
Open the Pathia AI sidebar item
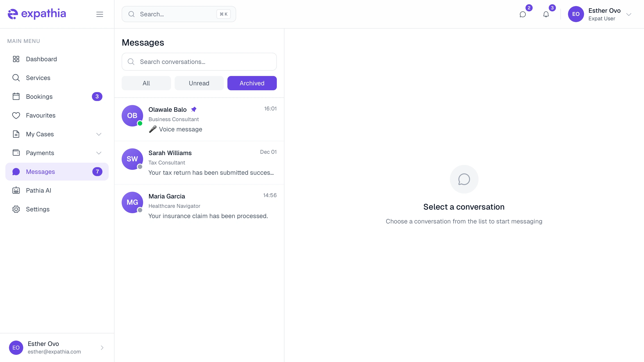[39, 190]
